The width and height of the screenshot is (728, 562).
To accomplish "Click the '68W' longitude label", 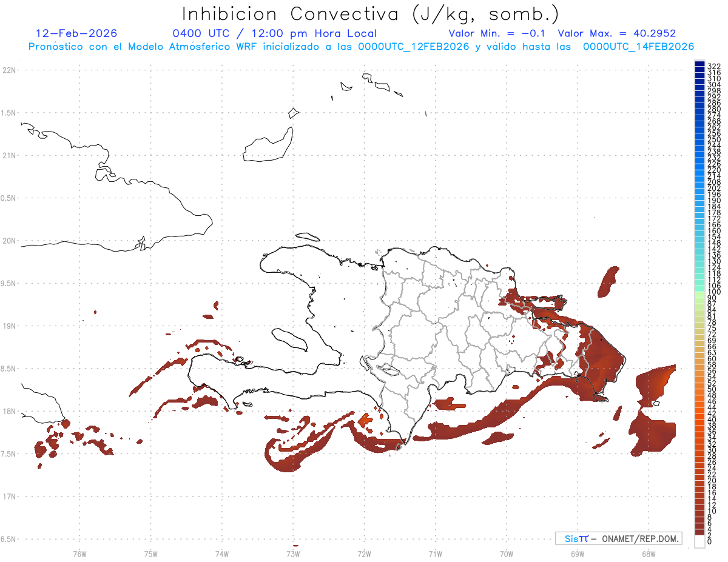I will (x=649, y=553).
